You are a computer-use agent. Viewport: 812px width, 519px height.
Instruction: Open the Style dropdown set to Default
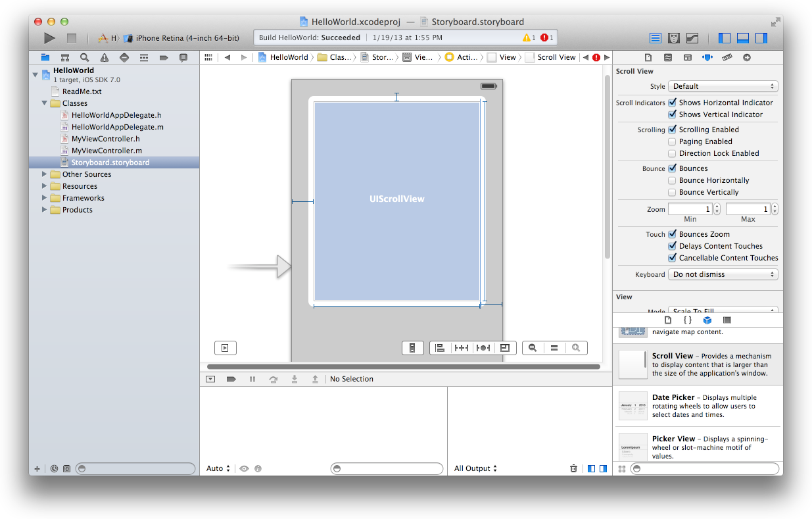[723, 86]
